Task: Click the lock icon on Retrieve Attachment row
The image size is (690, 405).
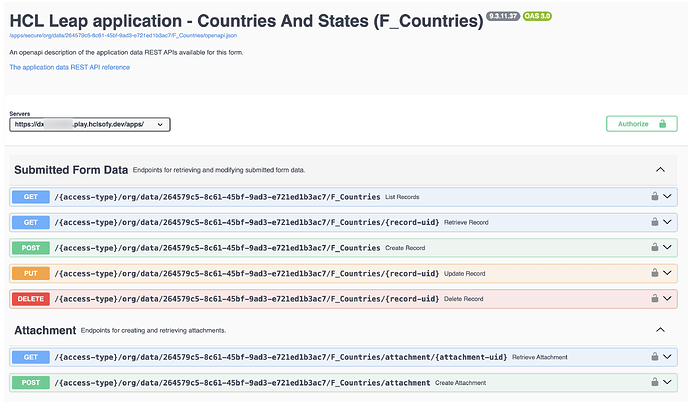Action: [x=654, y=357]
